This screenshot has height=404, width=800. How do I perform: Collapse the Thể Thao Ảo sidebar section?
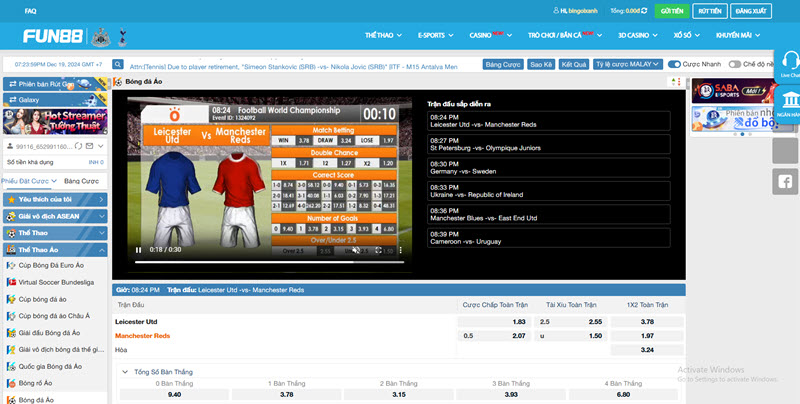[102, 250]
